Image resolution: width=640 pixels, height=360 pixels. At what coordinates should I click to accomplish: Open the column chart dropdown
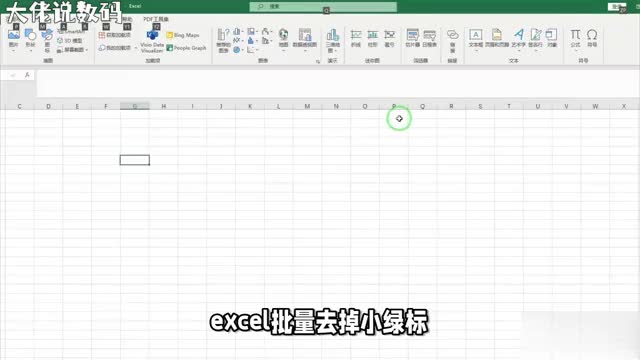[238, 31]
